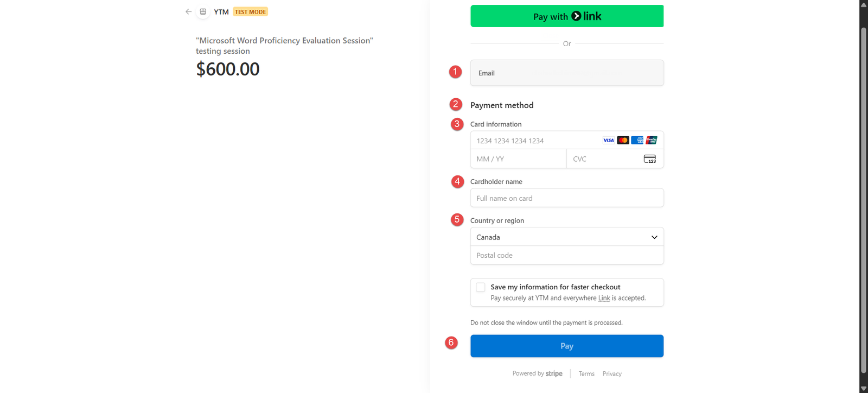868x393 pixels.
Task: Tick Save my information for faster checkout
Action: click(481, 287)
